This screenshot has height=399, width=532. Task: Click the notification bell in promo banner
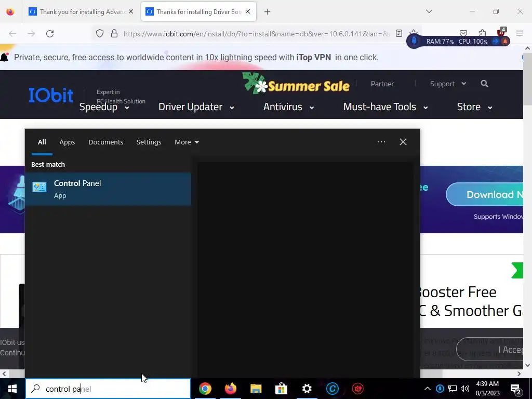[4, 57]
